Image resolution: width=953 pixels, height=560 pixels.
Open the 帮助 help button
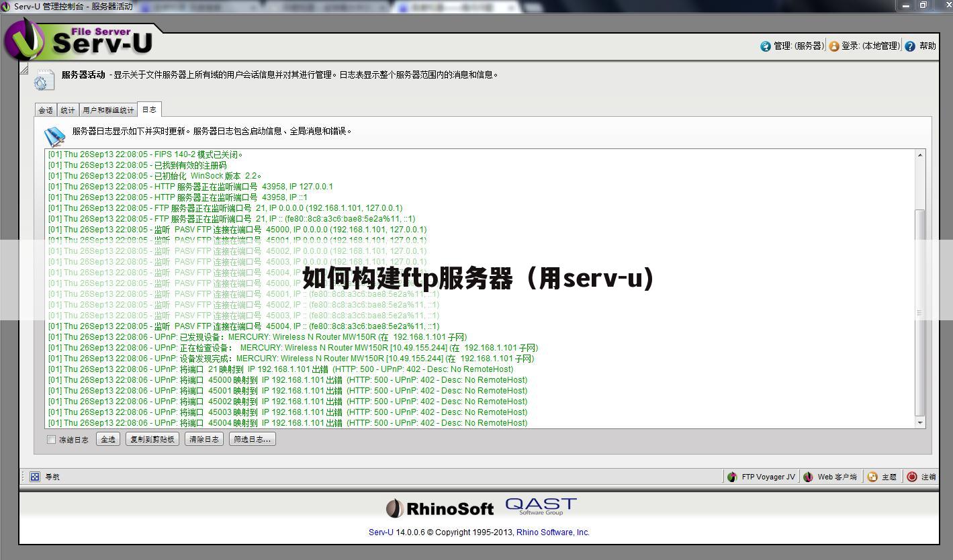(x=920, y=46)
